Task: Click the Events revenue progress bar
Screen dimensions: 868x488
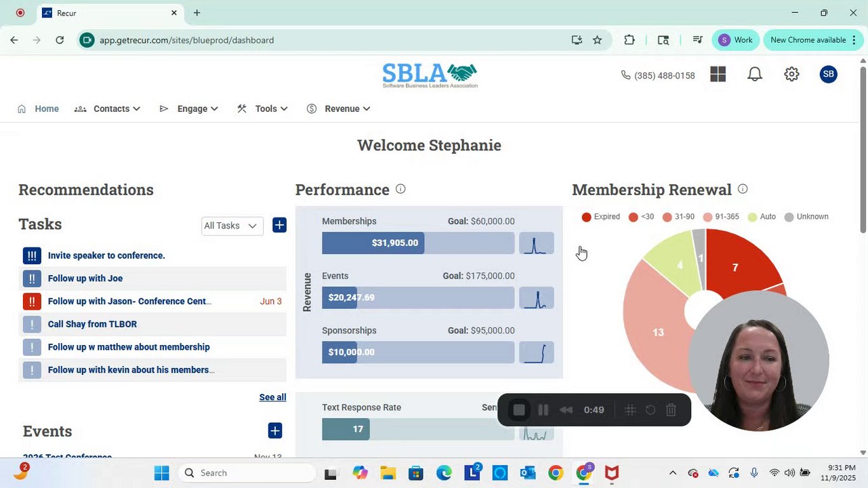Action: 418,298
